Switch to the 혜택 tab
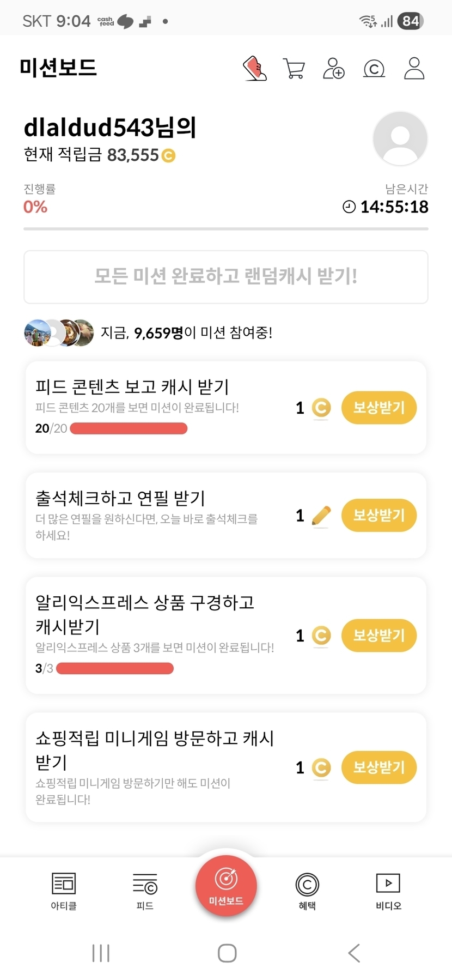Screen dimensions: 452x980 [x=307, y=891]
